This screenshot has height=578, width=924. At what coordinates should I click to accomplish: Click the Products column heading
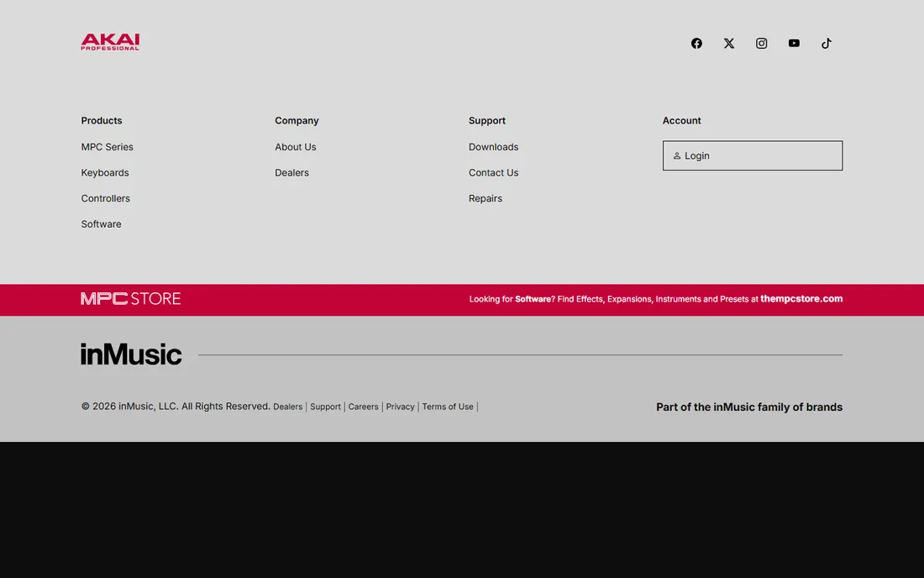(102, 120)
